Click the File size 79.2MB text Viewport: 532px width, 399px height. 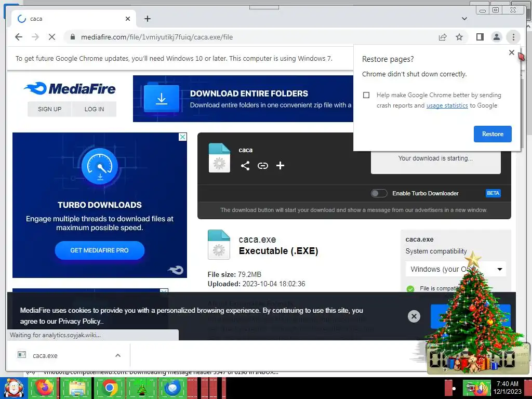pos(234,274)
